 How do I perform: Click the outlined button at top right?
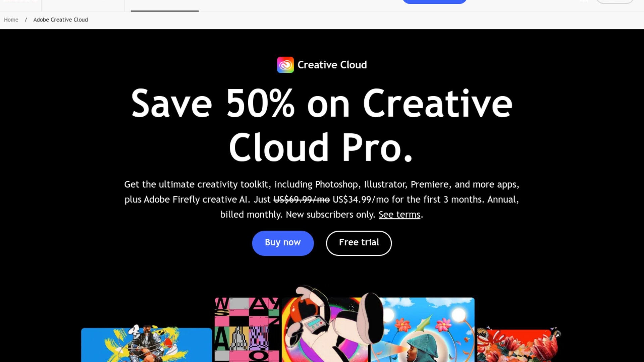pyautogui.click(x=615, y=2)
